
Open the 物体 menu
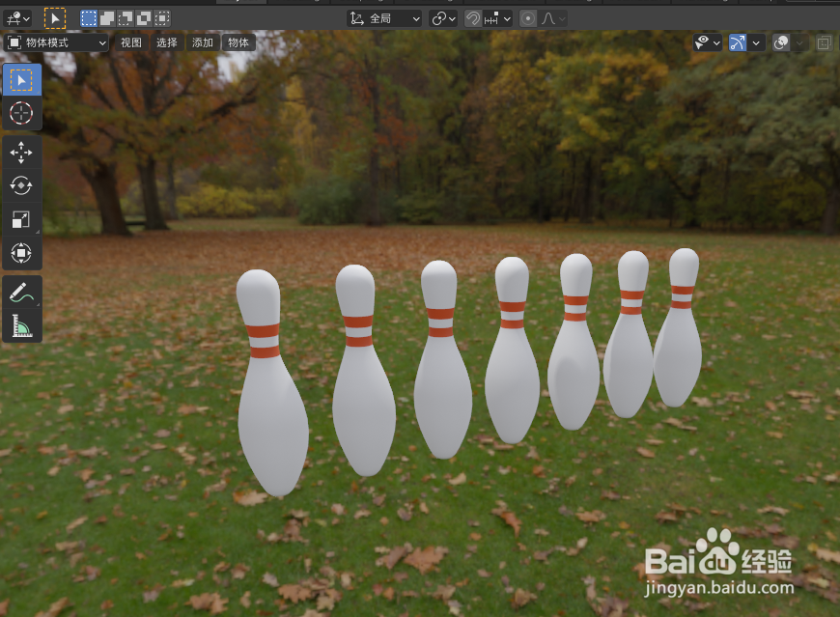238,42
